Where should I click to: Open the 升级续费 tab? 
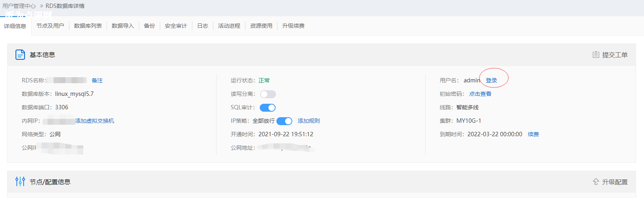293,26
